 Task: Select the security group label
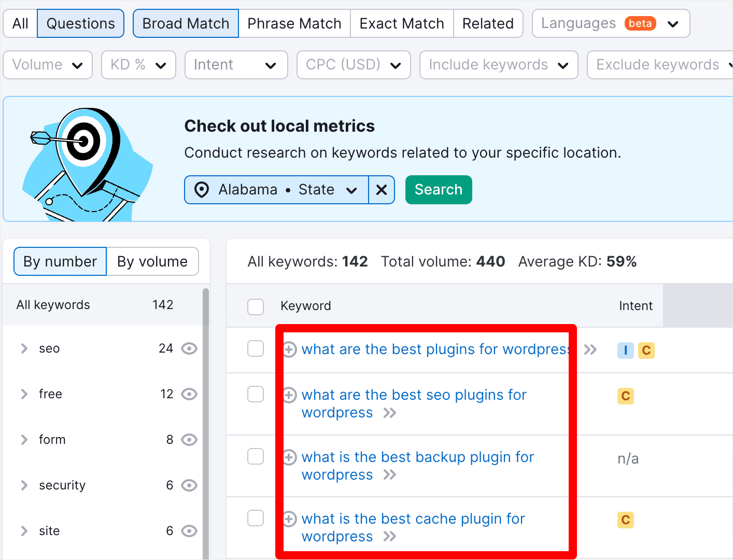tap(62, 485)
